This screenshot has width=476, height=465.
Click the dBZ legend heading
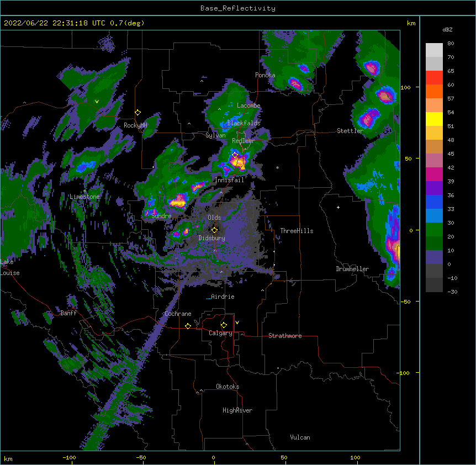pos(447,29)
